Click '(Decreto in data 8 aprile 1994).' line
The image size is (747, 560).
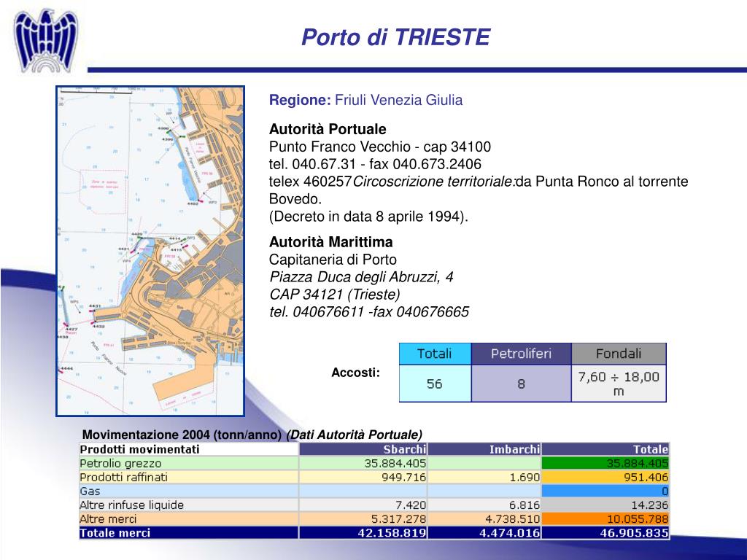(368, 216)
